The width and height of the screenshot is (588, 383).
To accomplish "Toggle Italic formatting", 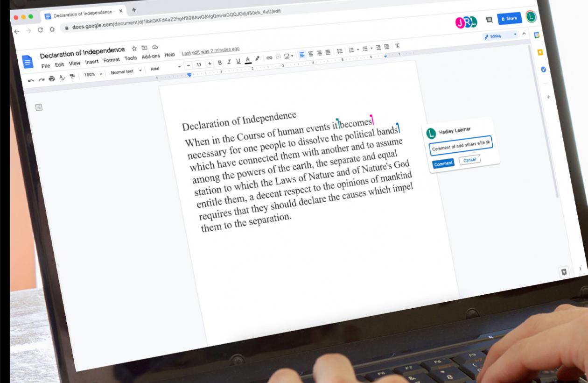I will click(229, 62).
